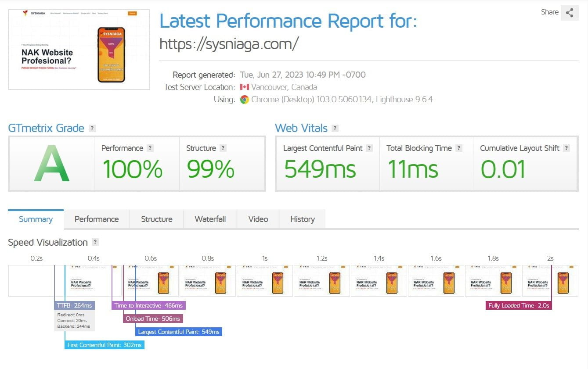Screen dimensions: 588x369
Task: Open the Video tab
Action: pos(258,219)
